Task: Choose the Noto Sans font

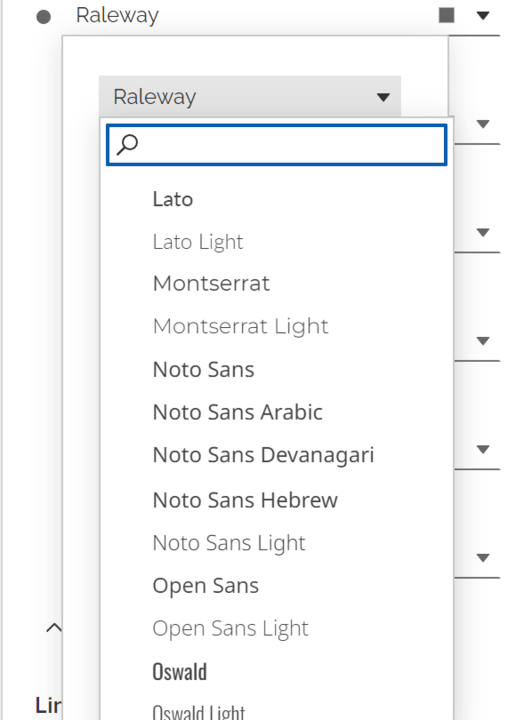Action: tap(203, 370)
